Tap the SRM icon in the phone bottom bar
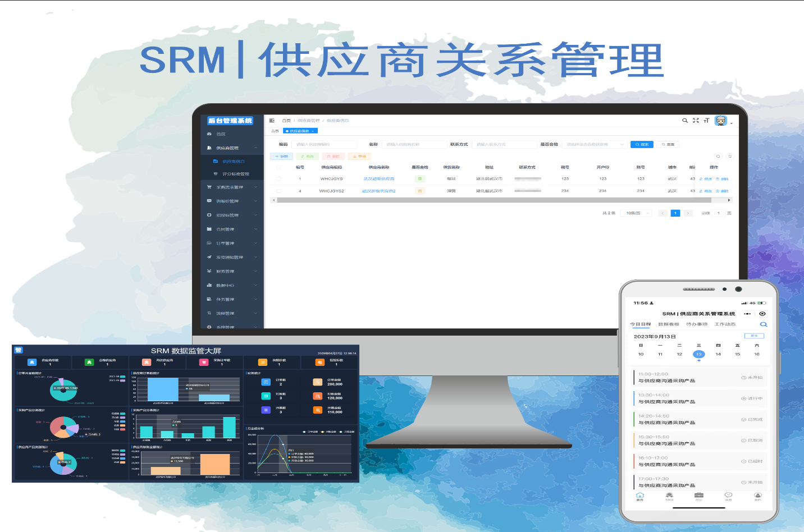 point(669,497)
